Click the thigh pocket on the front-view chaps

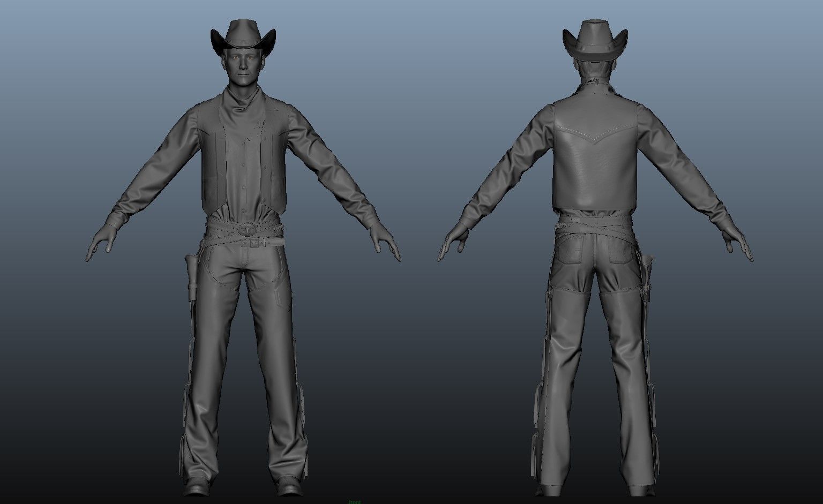pos(282,297)
